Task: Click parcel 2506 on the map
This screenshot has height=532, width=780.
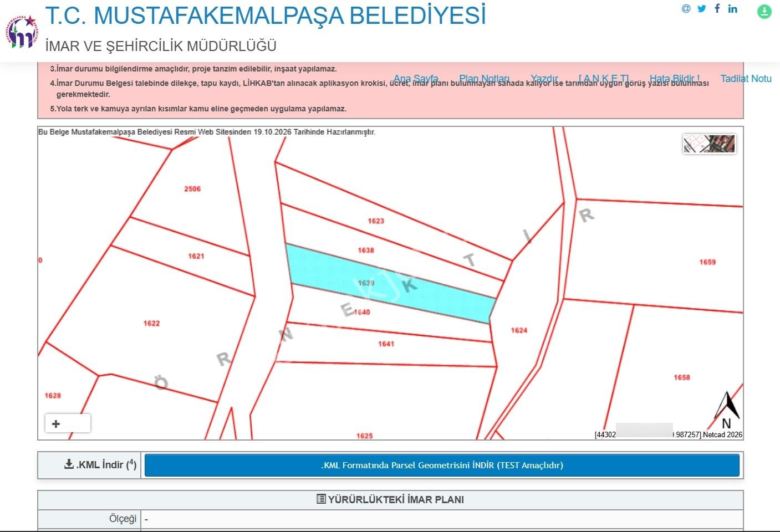Action: pyautogui.click(x=192, y=189)
